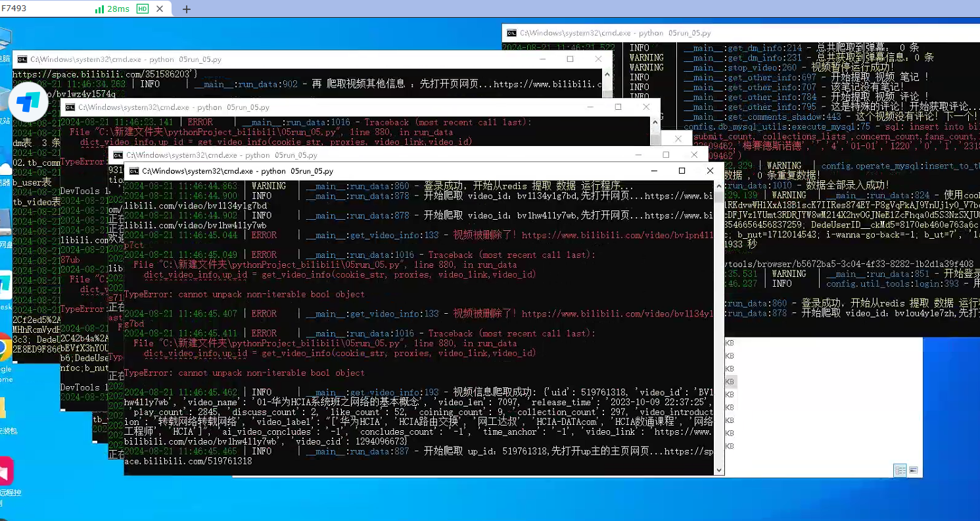Image resolution: width=980 pixels, height=521 pixels.
Task: Click the line 'https://space.bilibili.com/351586203'}'
Action: pos(105,74)
